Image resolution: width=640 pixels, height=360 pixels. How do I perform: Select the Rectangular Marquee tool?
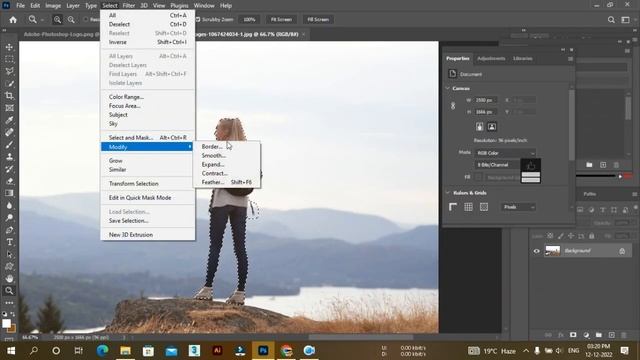point(9,59)
